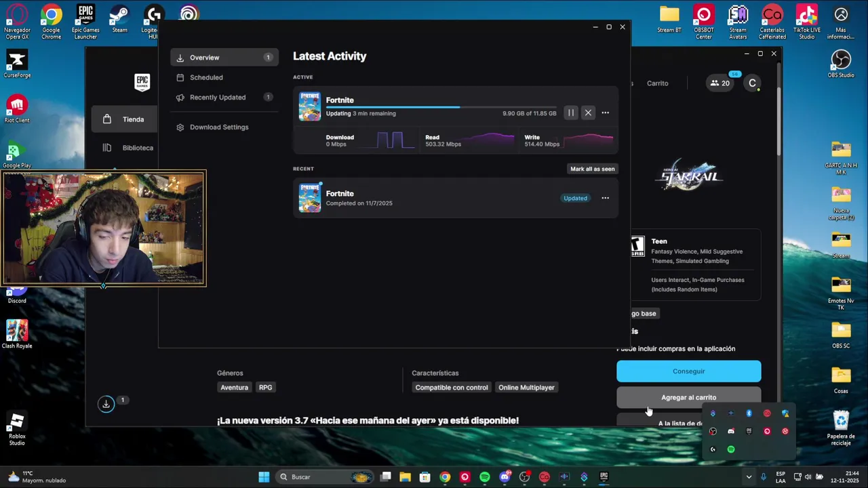The height and width of the screenshot is (488, 868).
Task: Open the weather widget showing 11°C
Action: pos(37,477)
